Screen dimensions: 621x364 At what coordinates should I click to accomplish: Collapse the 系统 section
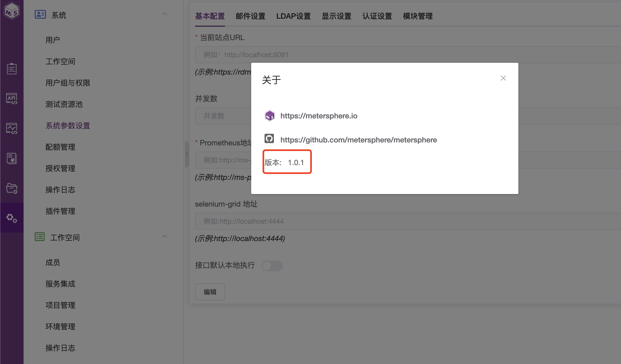(165, 14)
